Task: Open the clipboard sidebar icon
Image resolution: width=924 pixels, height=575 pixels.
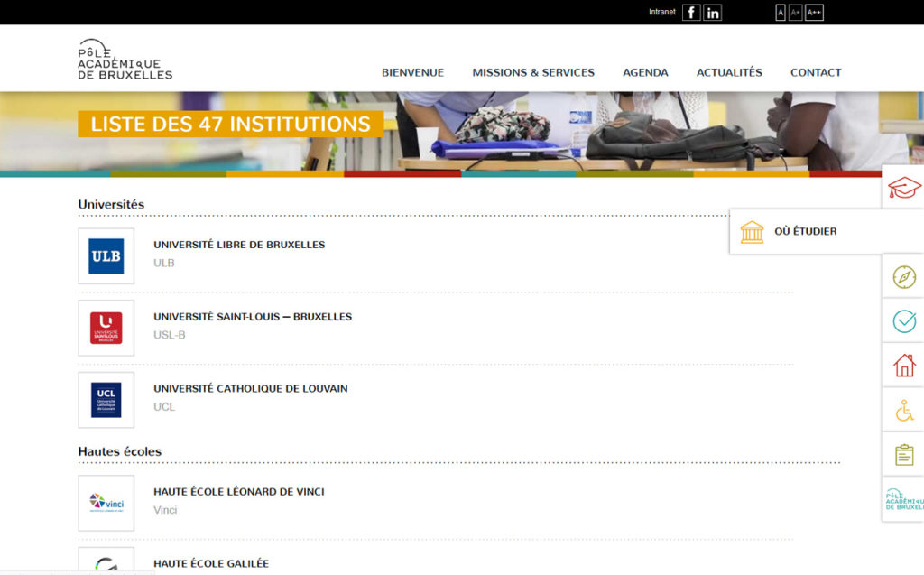Action: pos(904,455)
